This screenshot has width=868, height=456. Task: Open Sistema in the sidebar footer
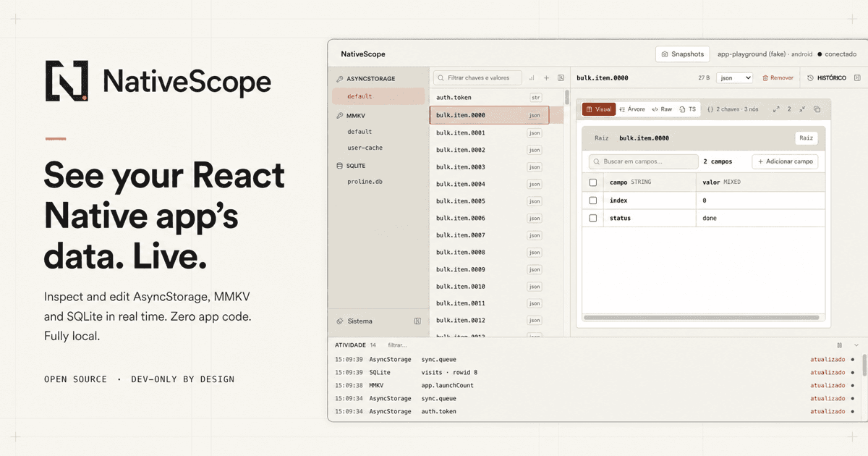click(x=354, y=321)
